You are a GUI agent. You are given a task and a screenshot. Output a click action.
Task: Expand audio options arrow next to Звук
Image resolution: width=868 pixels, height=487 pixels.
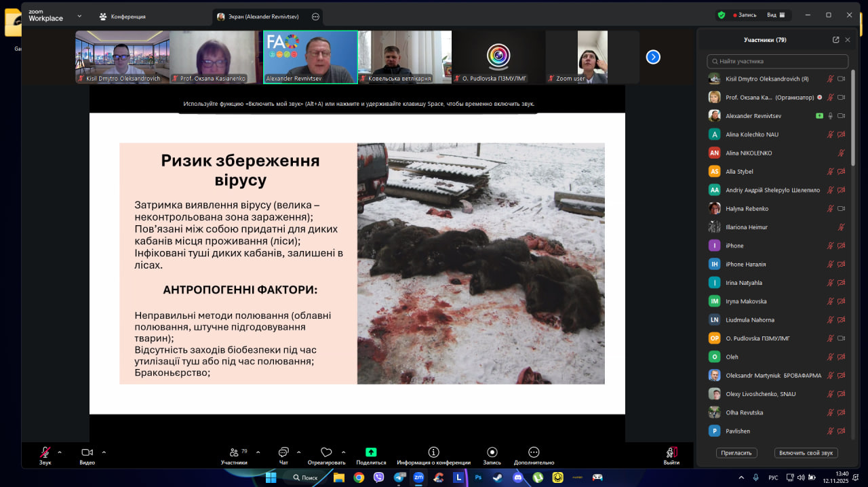pos(60,452)
